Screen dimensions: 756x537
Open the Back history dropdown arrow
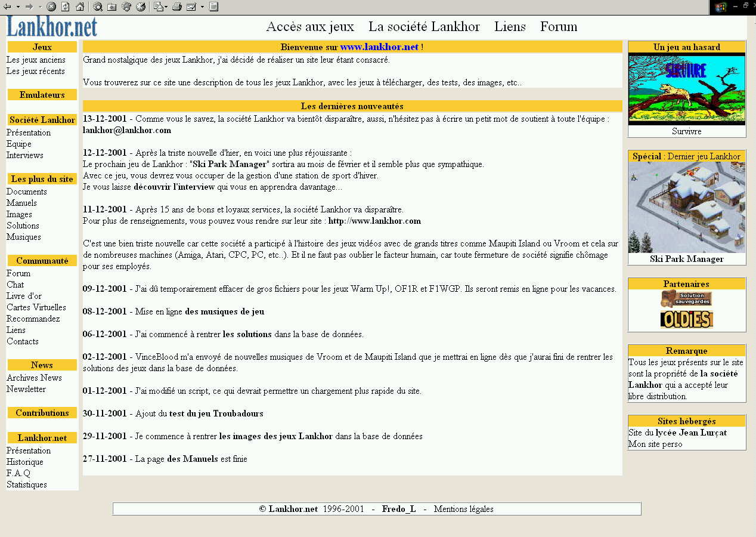point(18,7)
